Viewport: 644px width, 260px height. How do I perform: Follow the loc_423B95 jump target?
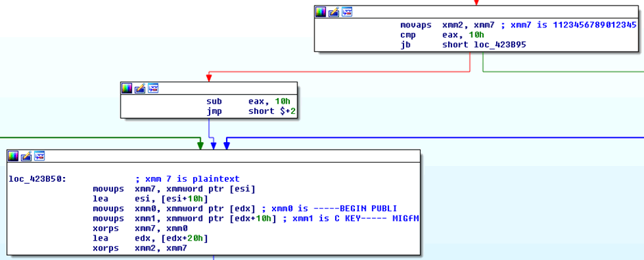(x=500, y=45)
